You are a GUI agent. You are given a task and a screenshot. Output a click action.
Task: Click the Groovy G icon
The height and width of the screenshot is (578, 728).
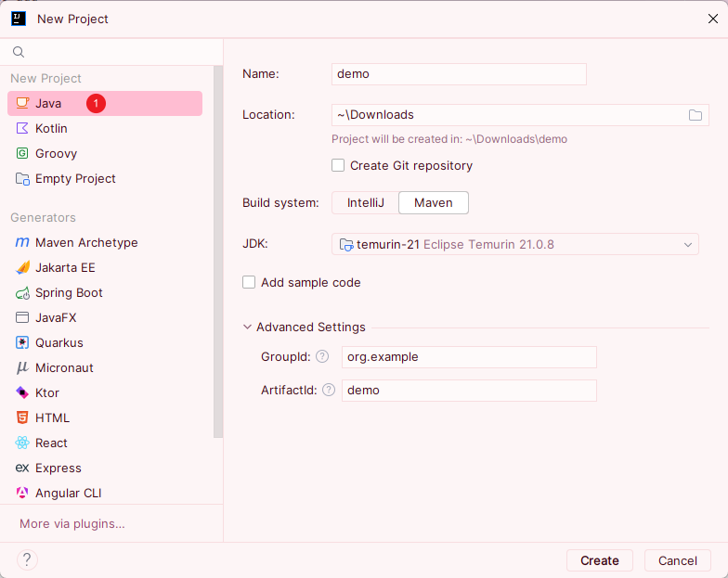(x=22, y=154)
